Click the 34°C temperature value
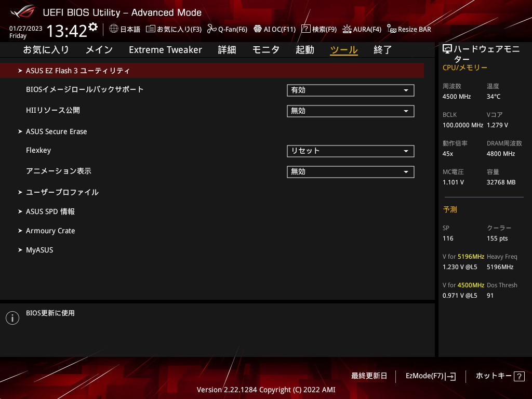Image resolution: width=532 pixels, height=399 pixels. pyautogui.click(x=494, y=96)
